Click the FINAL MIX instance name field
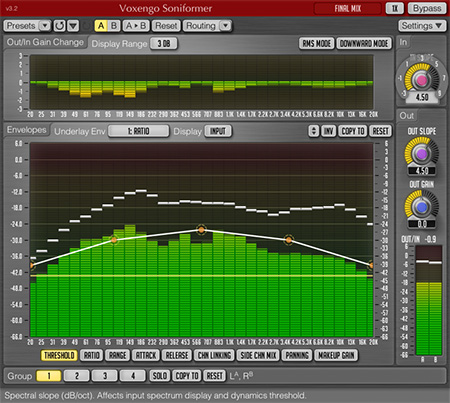 point(348,8)
